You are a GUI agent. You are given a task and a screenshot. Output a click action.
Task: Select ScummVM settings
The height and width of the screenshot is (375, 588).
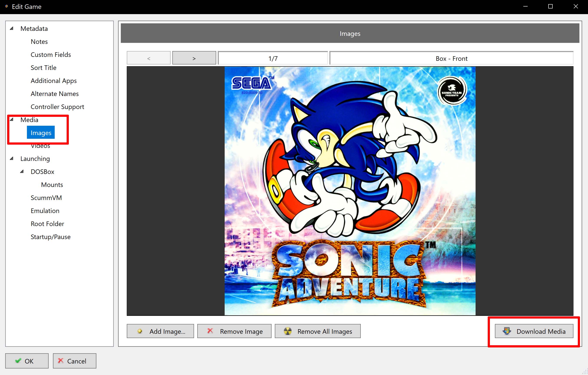[x=46, y=198]
